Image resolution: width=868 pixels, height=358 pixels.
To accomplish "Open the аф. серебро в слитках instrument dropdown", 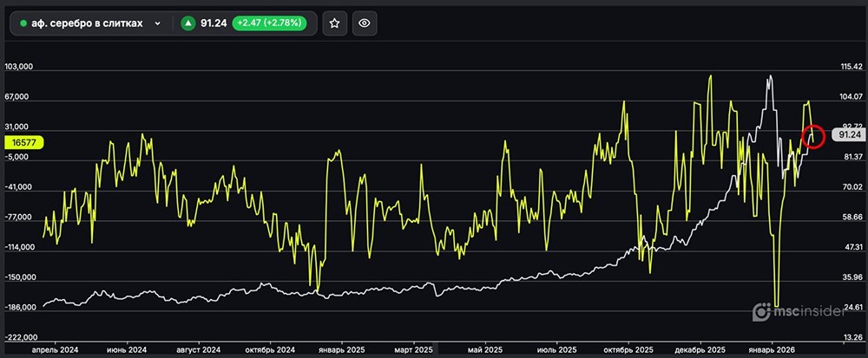I will 90,23.
